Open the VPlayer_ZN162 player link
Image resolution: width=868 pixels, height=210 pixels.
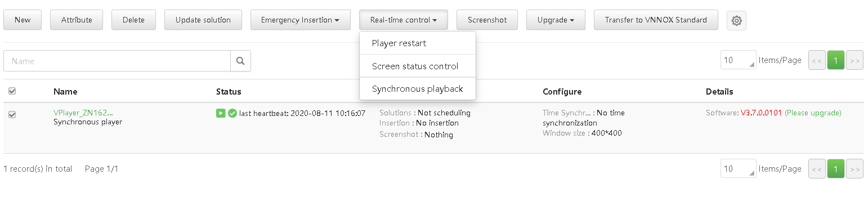point(83,113)
